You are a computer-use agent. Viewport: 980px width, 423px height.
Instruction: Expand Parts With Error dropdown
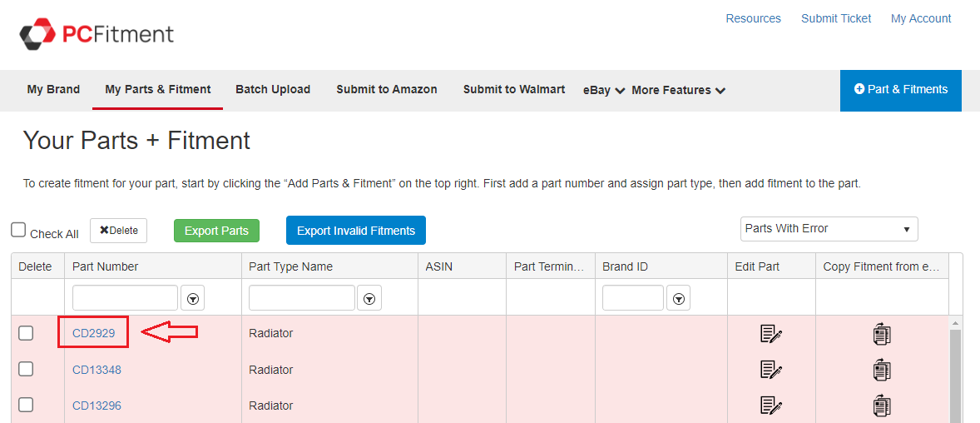tap(829, 229)
